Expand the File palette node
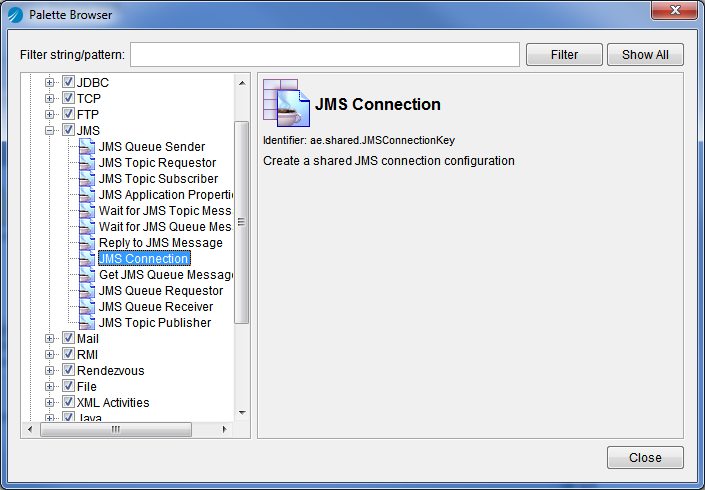The height and width of the screenshot is (490, 705). pyautogui.click(x=49, y=387)
